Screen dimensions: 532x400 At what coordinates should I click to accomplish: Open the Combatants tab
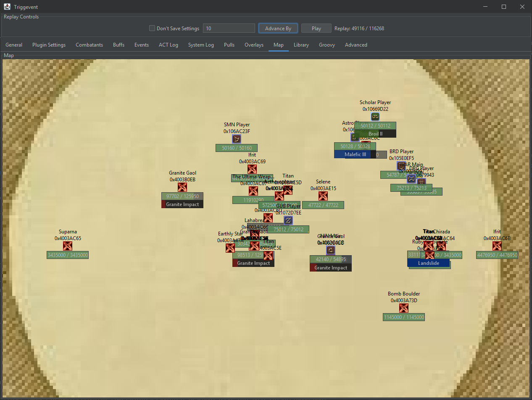(89, 45)
